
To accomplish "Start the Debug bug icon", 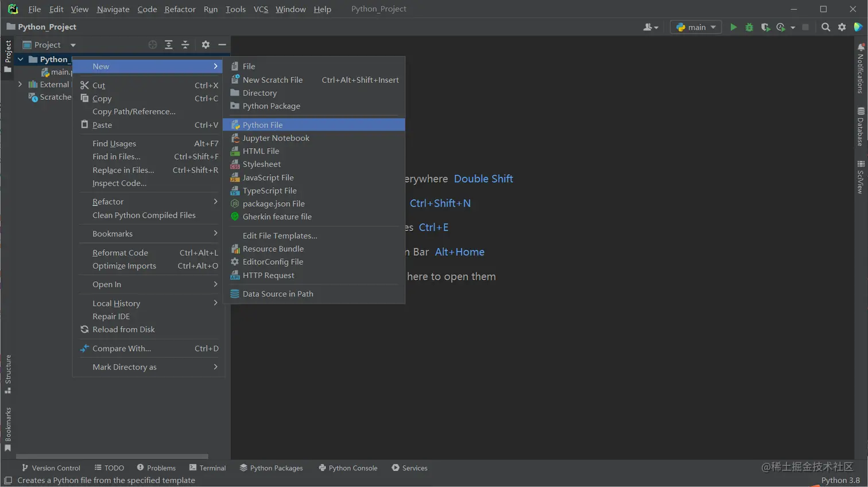I will [749, 27].
